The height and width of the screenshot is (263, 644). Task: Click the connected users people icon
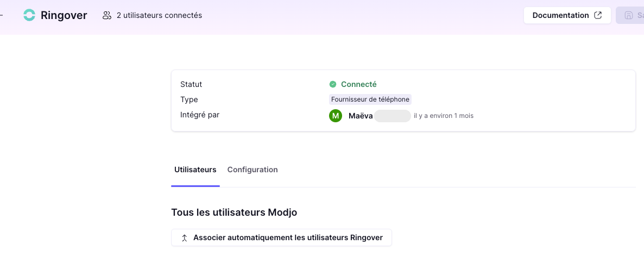tap(107, 16)
